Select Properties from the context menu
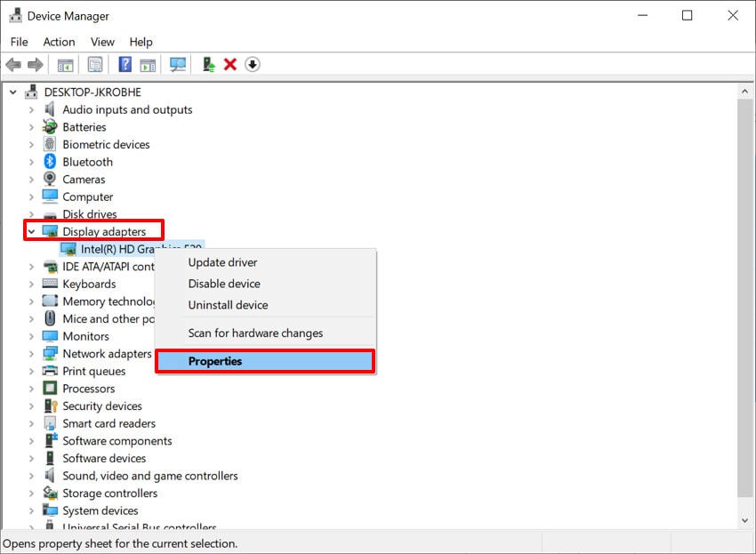The width and height of the screenshot is (756, 554). [217, 361]
